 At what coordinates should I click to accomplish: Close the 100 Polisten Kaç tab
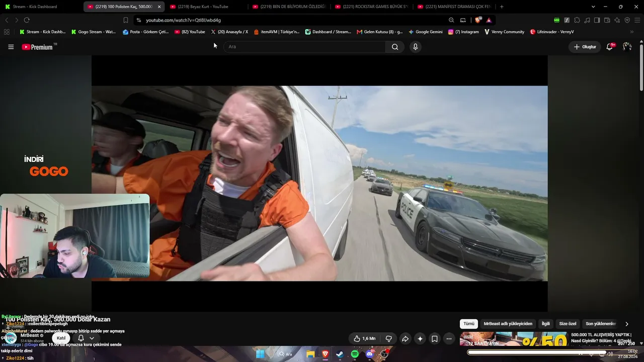point(159,7)
